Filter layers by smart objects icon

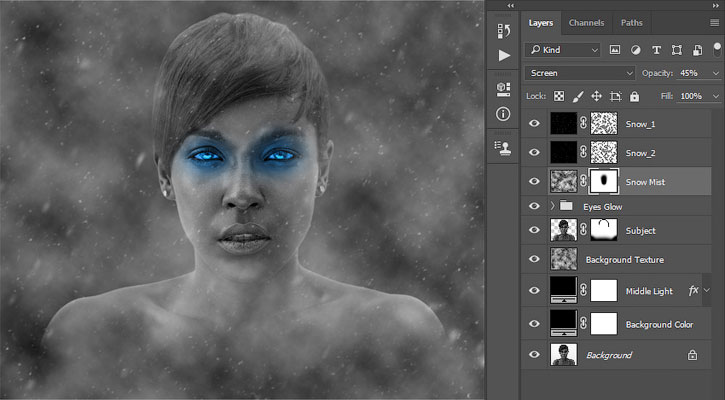[x=697, y=50]
